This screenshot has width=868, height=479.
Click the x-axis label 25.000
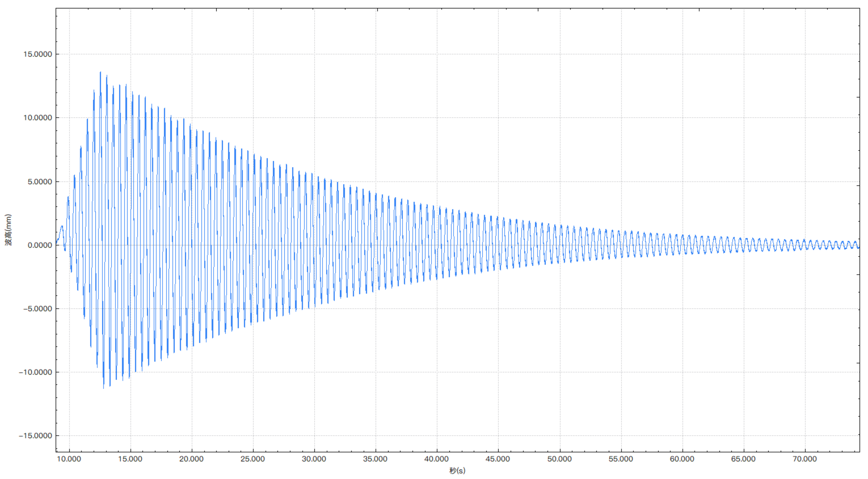tap(253, 459)
